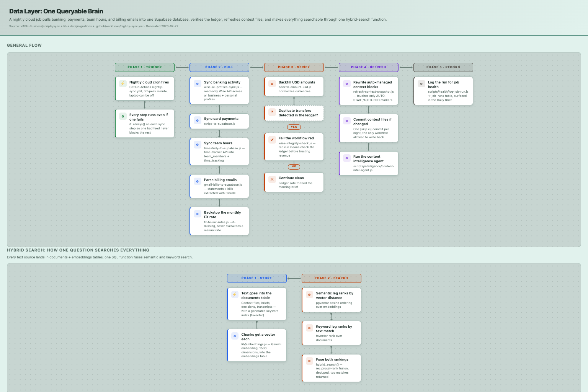Click the X icon on Continue clean card
588x392 pixels.
[272, 179]
